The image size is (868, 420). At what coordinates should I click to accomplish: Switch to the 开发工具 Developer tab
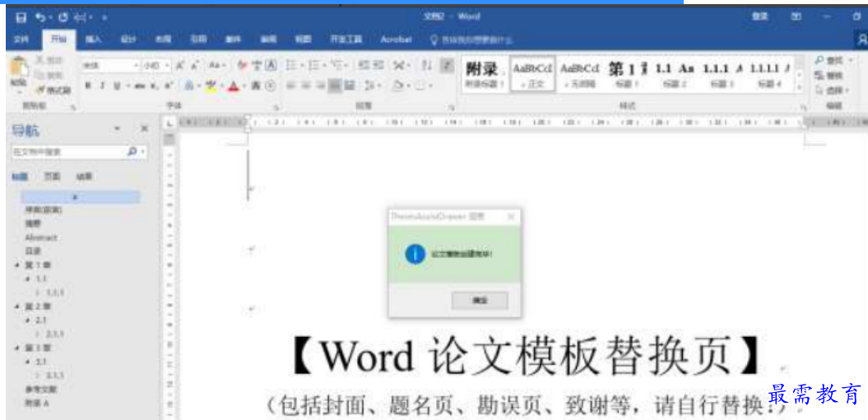346,39
